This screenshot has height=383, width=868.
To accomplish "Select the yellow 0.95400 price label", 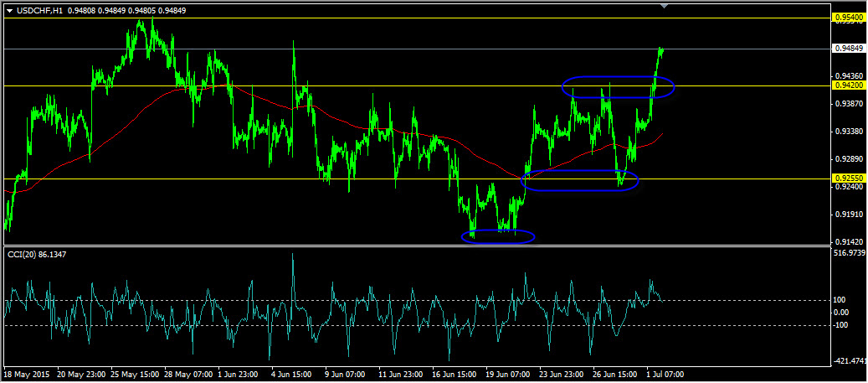I will click(848, 18).
